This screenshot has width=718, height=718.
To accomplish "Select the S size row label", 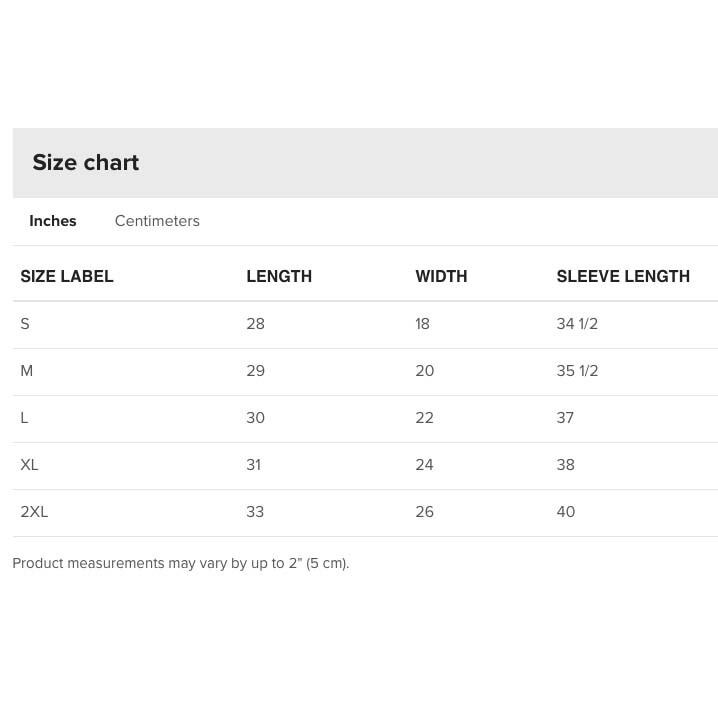I will [x=25, y=324].
